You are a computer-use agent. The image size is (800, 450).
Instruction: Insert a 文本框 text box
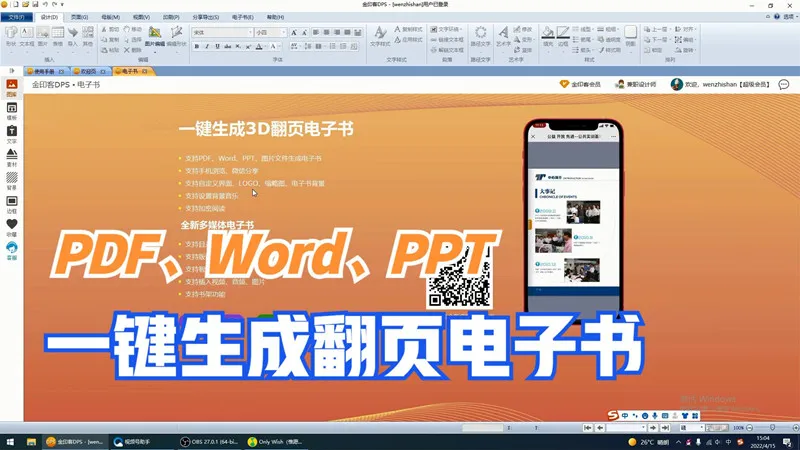pyautogui.click(x=27, y=36)
